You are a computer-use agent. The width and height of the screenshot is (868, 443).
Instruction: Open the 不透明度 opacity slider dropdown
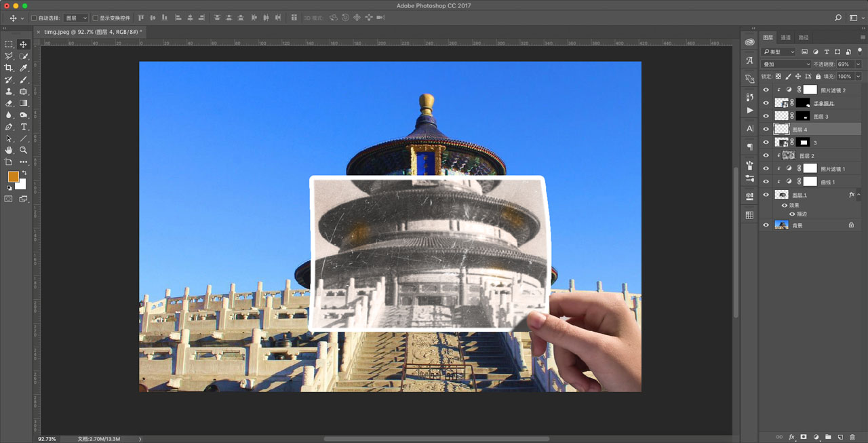pyautogui.click(x=858, y=64)
